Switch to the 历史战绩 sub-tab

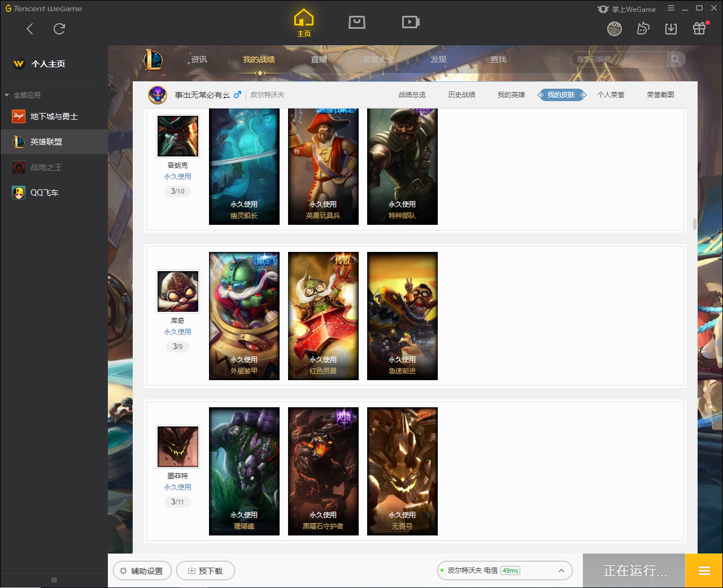click(x=461, y=95)
